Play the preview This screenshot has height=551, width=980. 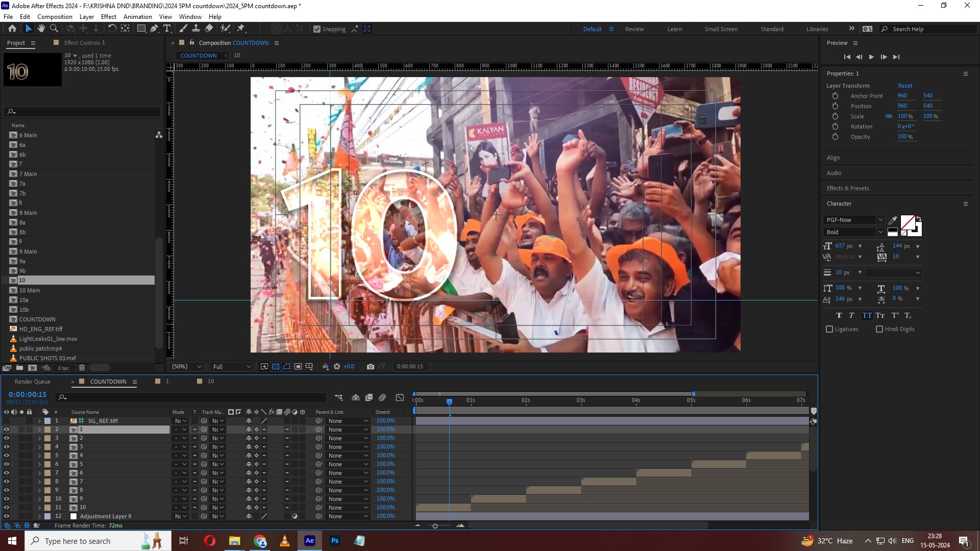coord(871,57)
